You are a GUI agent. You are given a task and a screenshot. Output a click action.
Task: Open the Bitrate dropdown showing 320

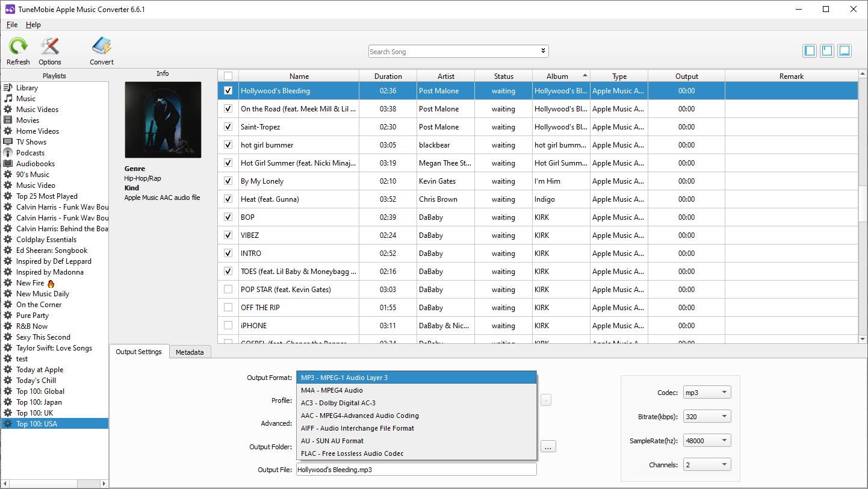tap(707, 417)
